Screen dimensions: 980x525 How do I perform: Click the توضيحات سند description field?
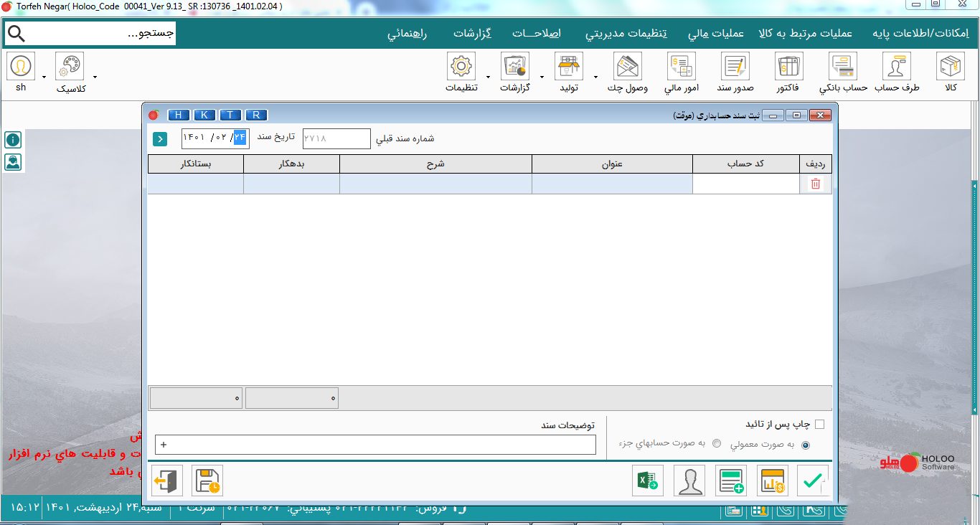[x=375, y=445]
